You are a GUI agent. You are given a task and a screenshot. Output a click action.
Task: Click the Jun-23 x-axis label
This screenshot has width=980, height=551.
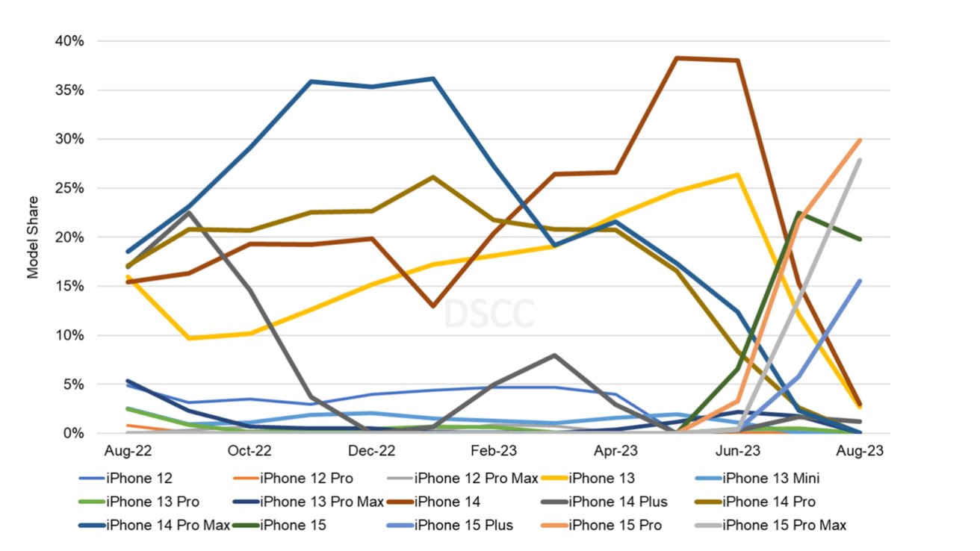pyautogui.click(x=739, y=452)
